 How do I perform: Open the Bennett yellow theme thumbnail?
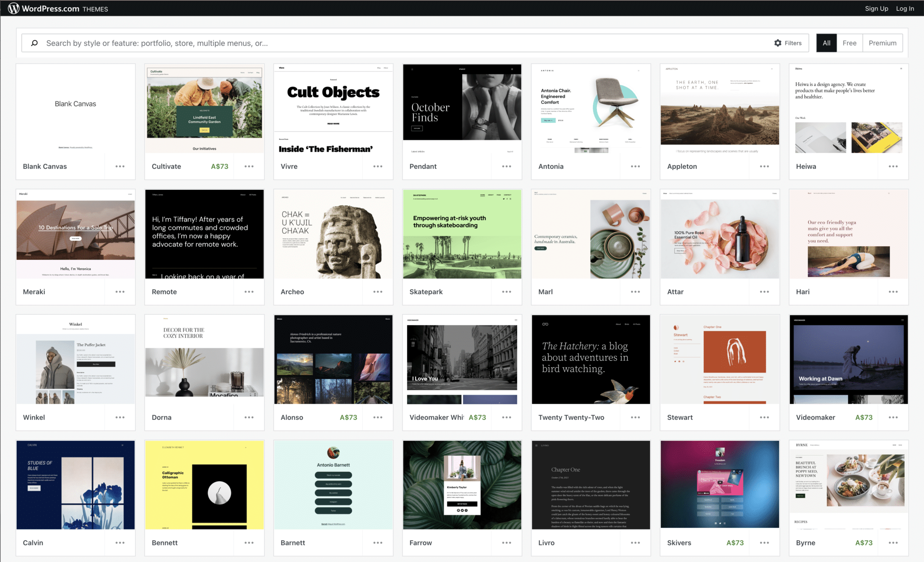pos(204,485)
